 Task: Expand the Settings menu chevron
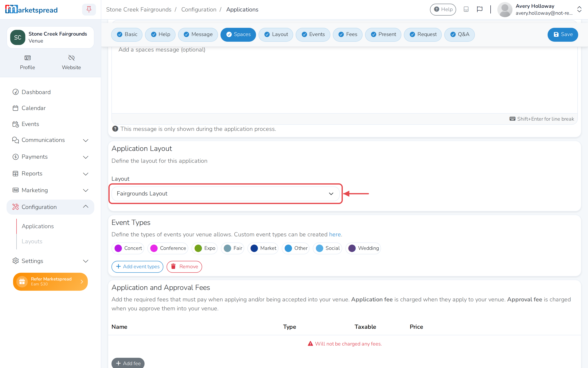86,261
